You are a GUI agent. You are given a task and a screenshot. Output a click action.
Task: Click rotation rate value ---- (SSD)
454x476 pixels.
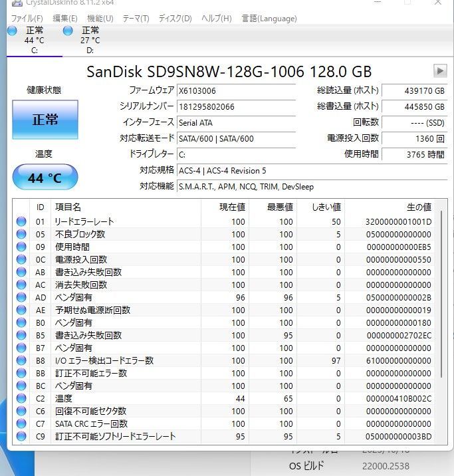pos(414,122)
